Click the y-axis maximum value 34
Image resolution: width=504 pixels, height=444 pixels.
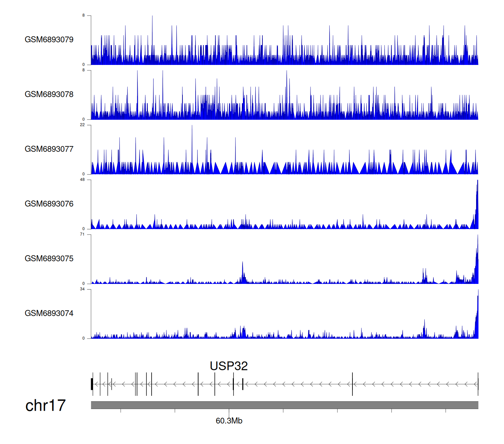click(x=82, y=289)
